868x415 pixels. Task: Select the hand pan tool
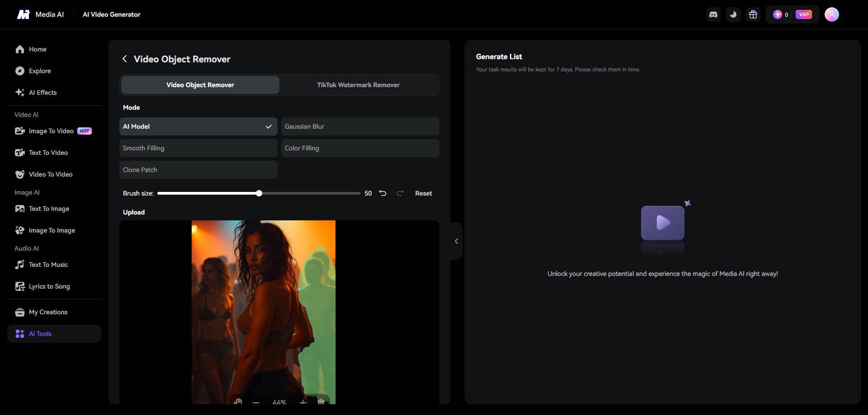tap(238, 401)
